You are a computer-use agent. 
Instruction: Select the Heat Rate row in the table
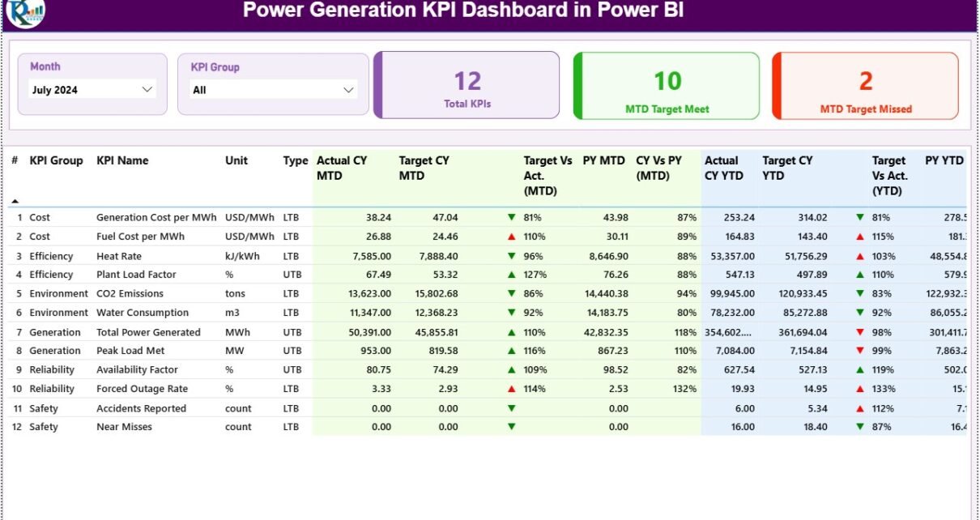[119, 256]
